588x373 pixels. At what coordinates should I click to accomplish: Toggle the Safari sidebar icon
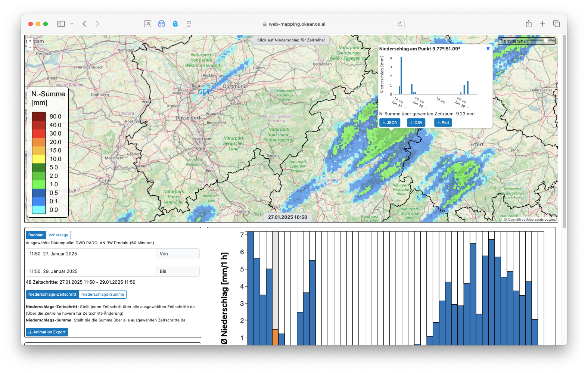click(x=61, y=24)
